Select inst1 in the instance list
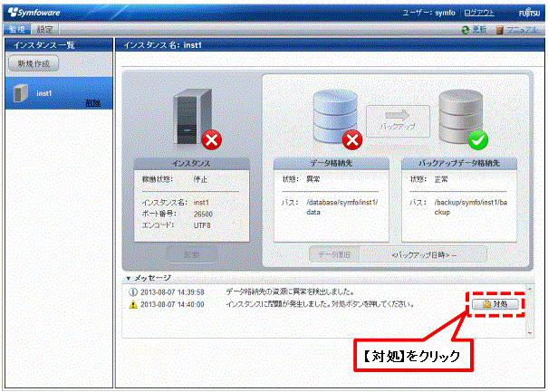Viewport: 548px width, 392px height. (59, 93)
